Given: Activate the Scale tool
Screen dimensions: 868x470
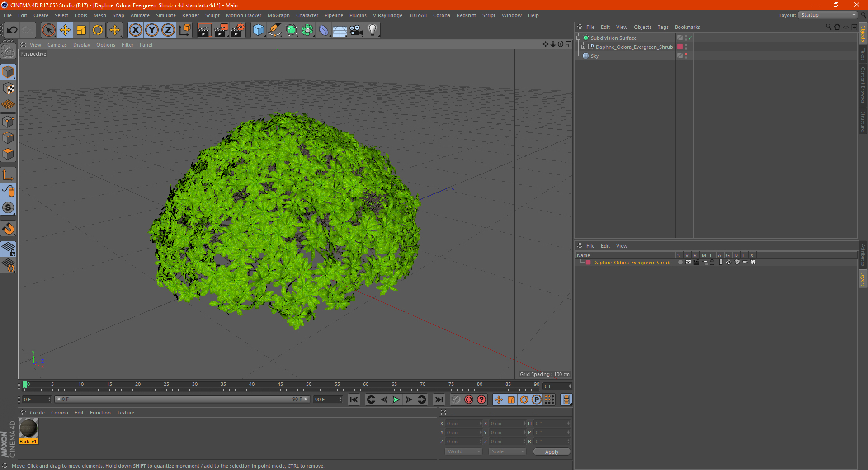Looking at the screenshot, I should pos(81,30).
